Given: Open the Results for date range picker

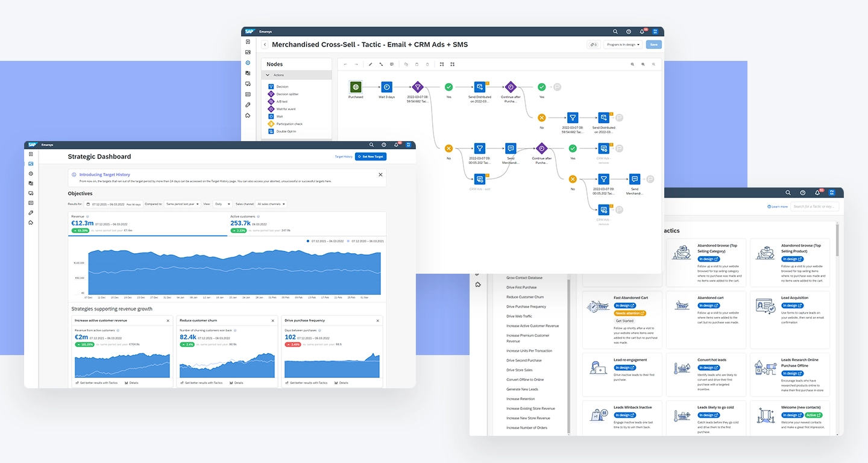Looking at the screenshot, I should (x=115, y=204).
